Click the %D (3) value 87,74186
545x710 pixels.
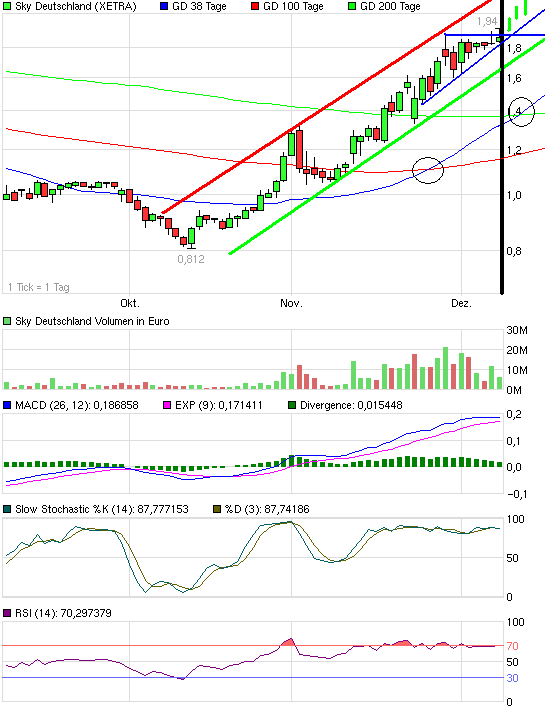[287, 509]
